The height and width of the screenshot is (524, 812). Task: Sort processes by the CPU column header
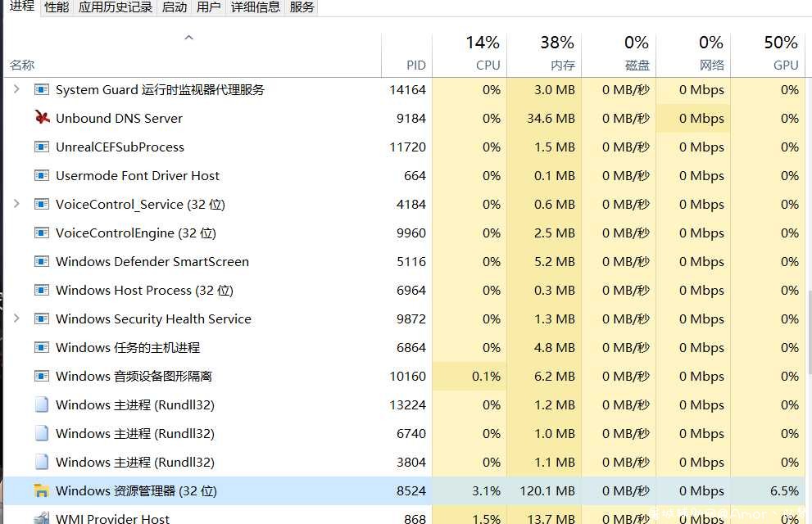470,52
